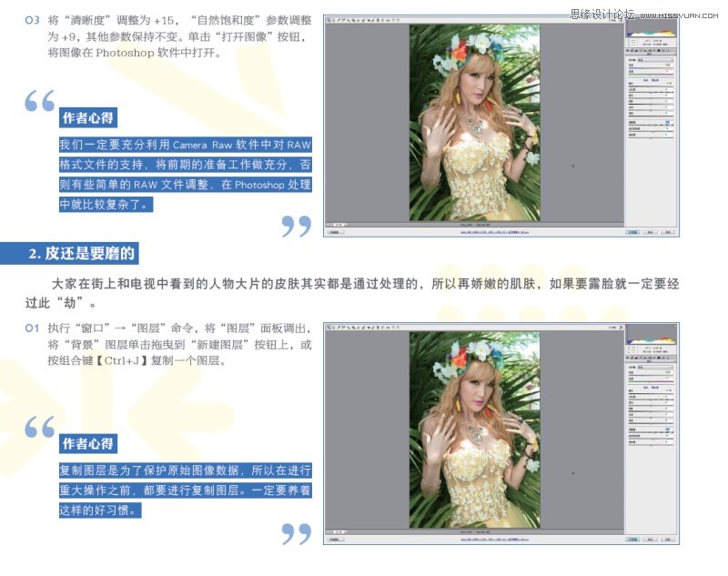Adjust the 清晰度 clarity slider in upper Camera Raw panel
Image resolution: width=728 pixels, height=576 pixels.
[x=651, y=126]
